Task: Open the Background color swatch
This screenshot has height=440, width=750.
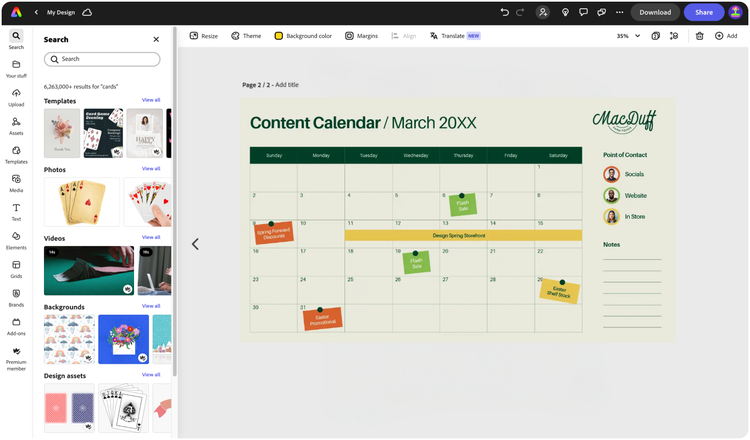Action: (278, 36)
